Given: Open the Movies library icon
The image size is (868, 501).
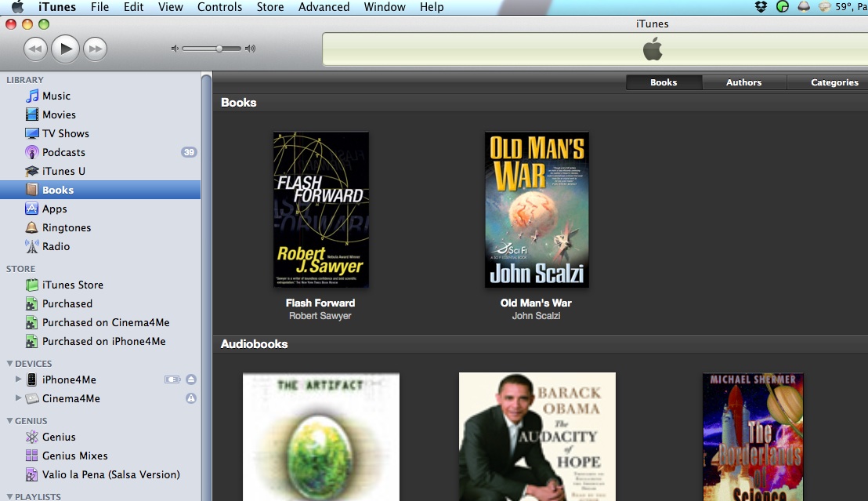Looking at the screenshot, I should click(x=32, y=114).
